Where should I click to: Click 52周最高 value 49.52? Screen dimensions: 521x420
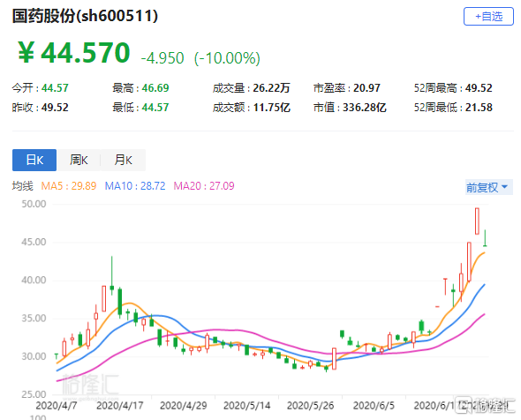click(x=479, y=88)
